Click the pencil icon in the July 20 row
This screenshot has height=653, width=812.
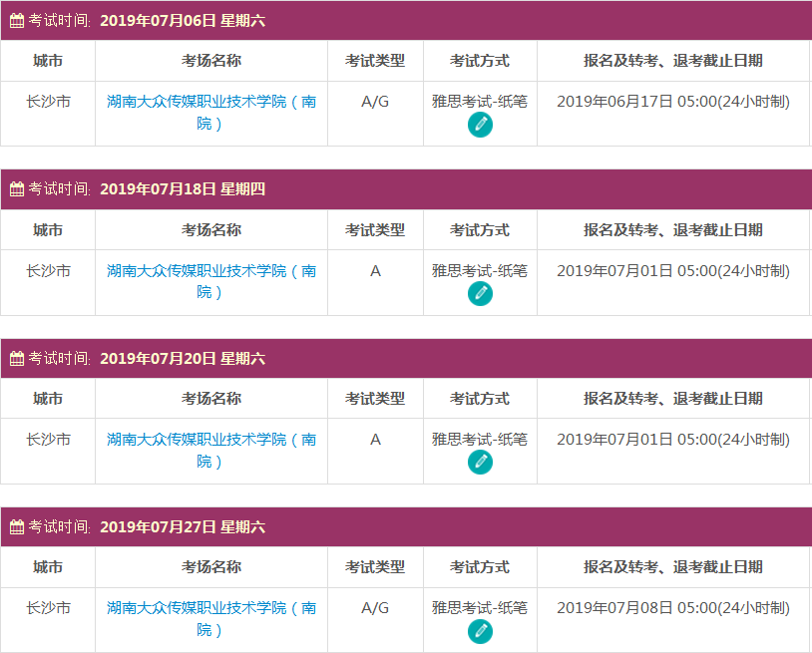coord(480,462)
